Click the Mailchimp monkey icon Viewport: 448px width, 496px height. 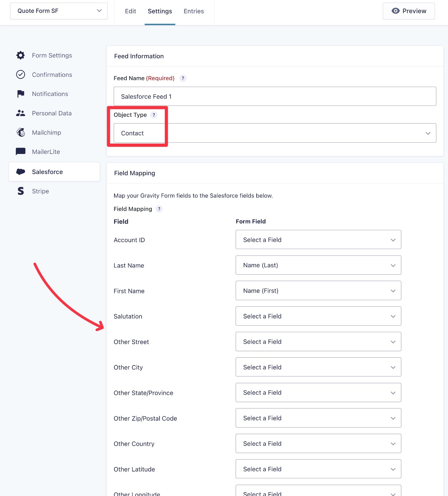coord(21,132)
